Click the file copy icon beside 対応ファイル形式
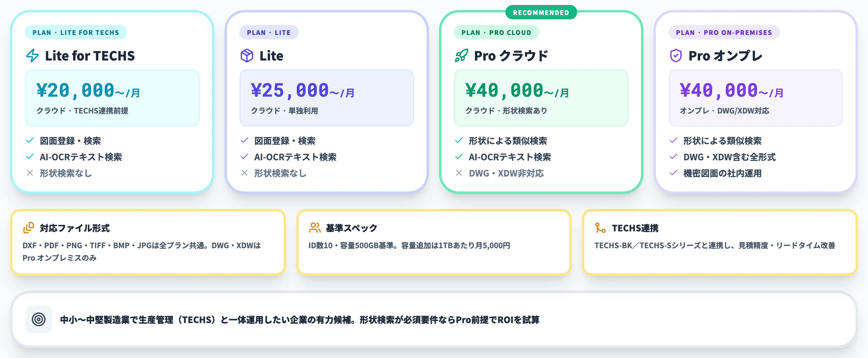This screenshot has height=358, width=868. tap(29, 228)
